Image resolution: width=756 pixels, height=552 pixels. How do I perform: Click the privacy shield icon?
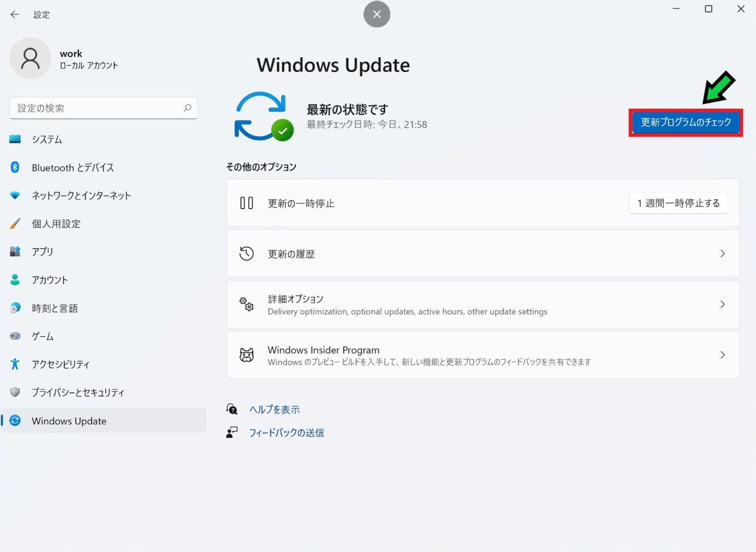click(x=15, y=392)
